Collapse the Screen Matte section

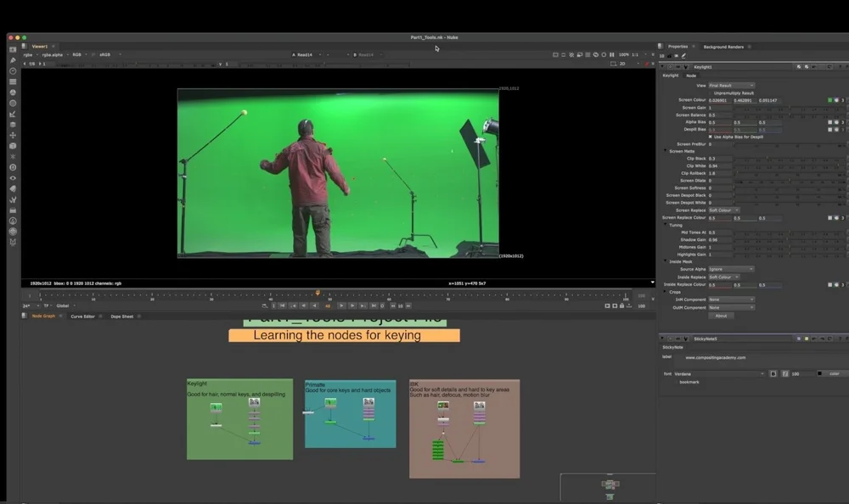(666, 151)
